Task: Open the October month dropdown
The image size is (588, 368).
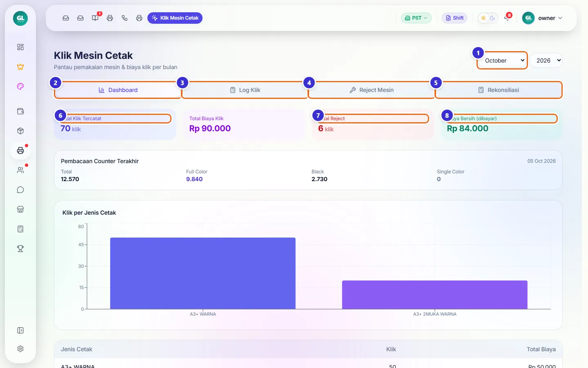Action: pyautogui.click(x=502, y=61)
